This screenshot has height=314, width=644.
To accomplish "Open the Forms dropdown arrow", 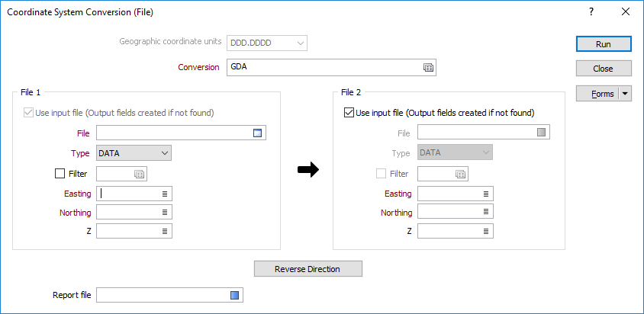I will tap(625, 94).
